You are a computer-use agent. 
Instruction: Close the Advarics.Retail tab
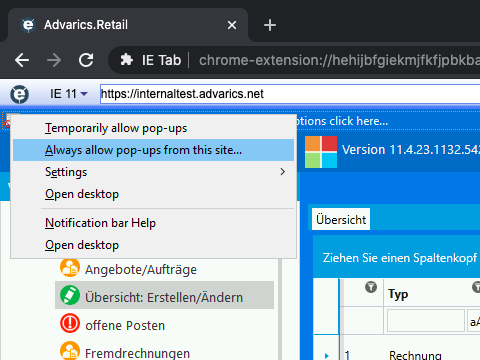[232, 25]
